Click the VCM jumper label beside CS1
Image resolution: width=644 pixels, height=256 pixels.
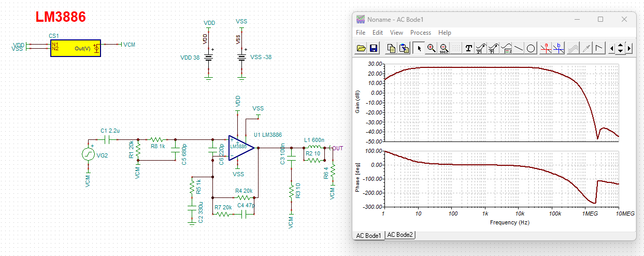pos(129,45)
